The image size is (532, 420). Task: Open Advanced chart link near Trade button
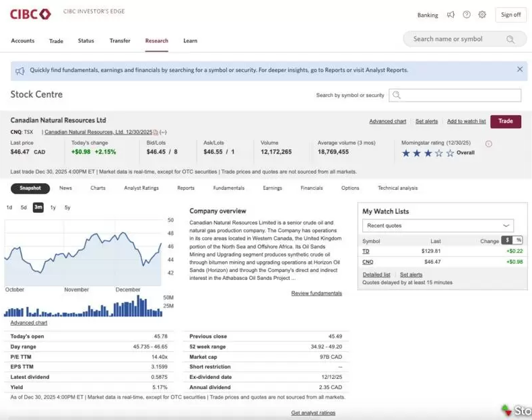[387, 121]
